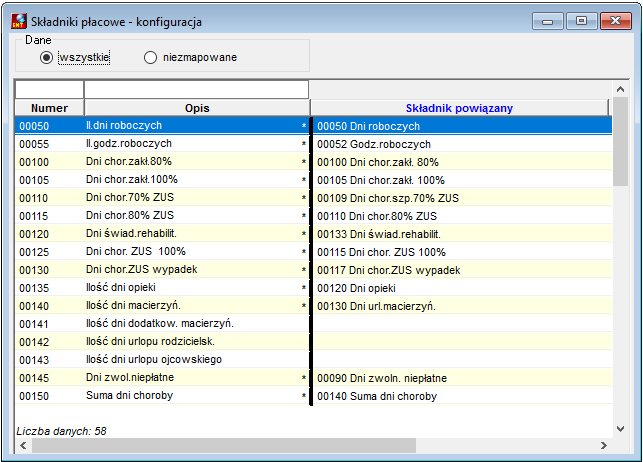The image size is (643, 462).
Task: Click description 'Ilość dni urlopu ojcowskiego'
Action: pos(154,360)
